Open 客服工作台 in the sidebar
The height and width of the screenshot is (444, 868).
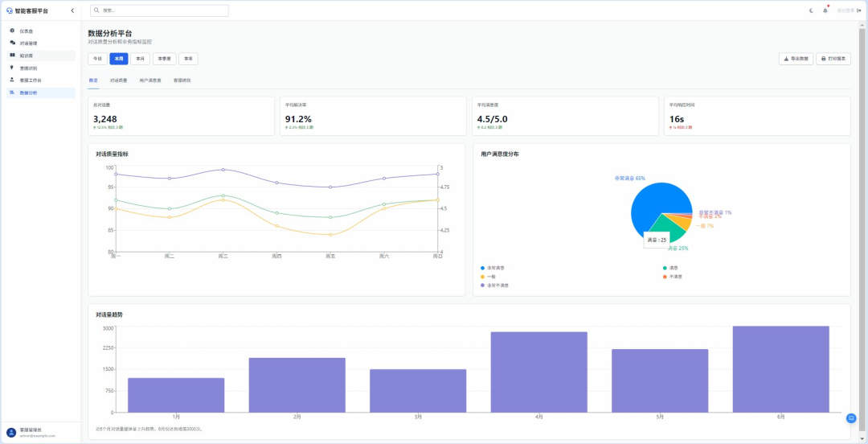(x=31, y=80)
